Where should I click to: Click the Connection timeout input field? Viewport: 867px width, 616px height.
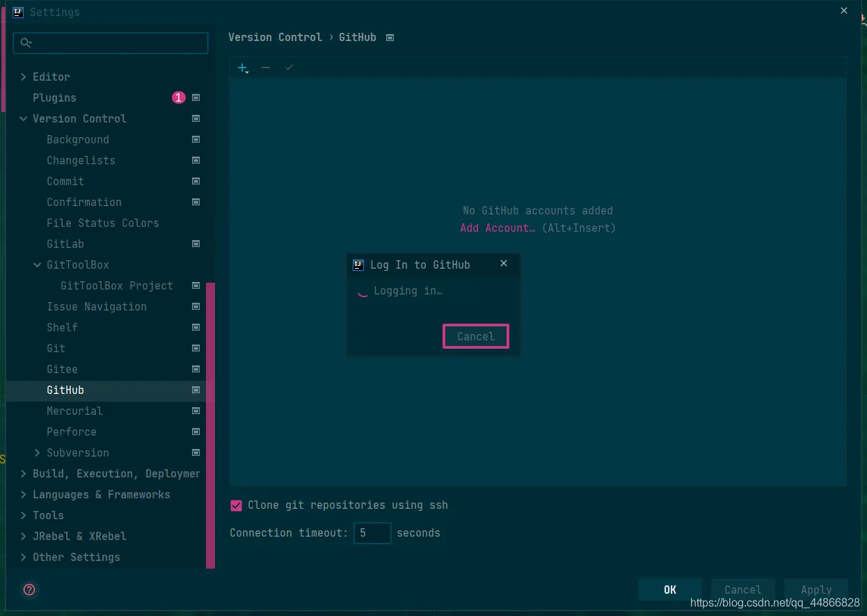pos(372,533)
